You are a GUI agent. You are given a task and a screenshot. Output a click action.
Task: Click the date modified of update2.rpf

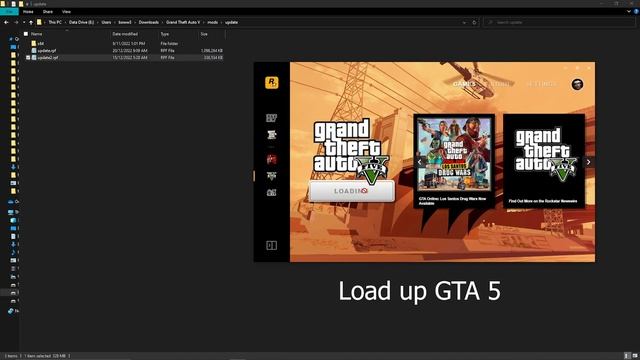pos(130,58)
